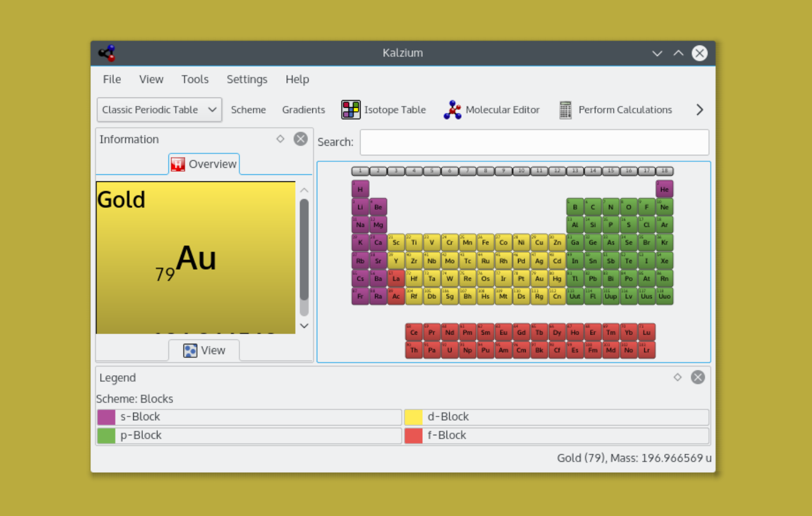Switch to the Overview tab
812x516 pixels.
(204, 164)
